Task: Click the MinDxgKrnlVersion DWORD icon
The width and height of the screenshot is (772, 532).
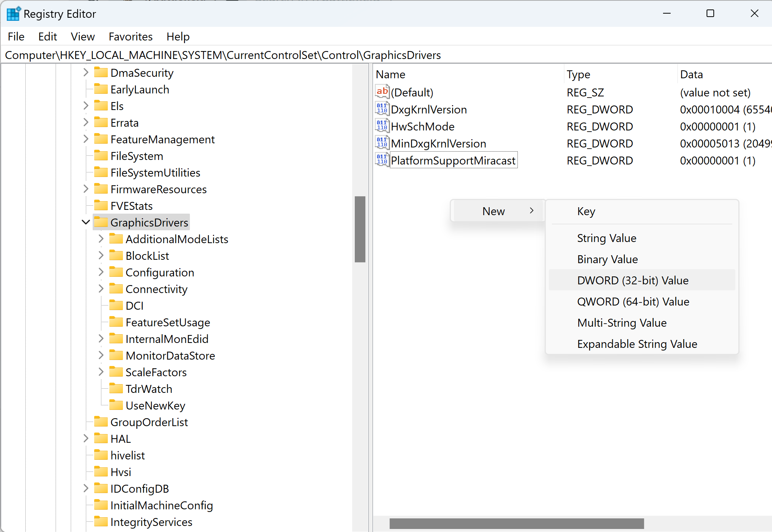Action: pyautogui.click(x=382, y=143)
